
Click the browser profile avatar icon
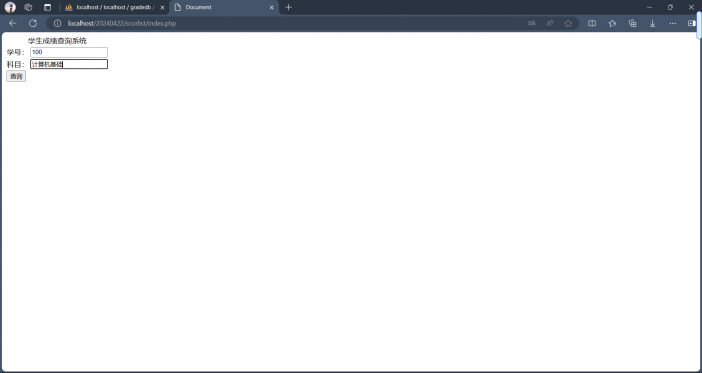(x=10, y=7)
